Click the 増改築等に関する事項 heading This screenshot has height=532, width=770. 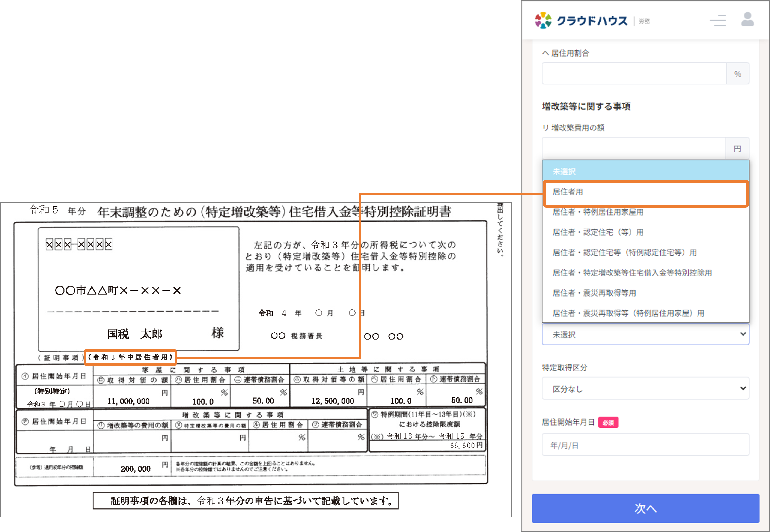pos(586,107)
